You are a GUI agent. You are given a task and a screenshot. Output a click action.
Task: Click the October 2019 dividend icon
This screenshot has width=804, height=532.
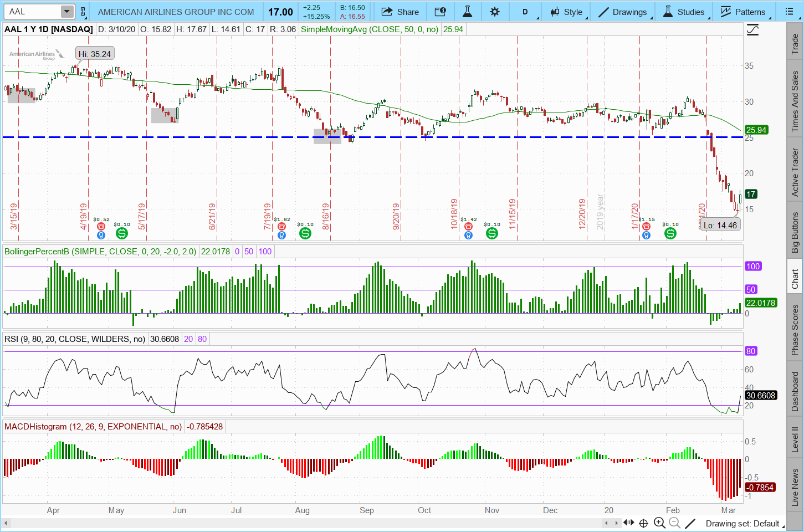491,233
